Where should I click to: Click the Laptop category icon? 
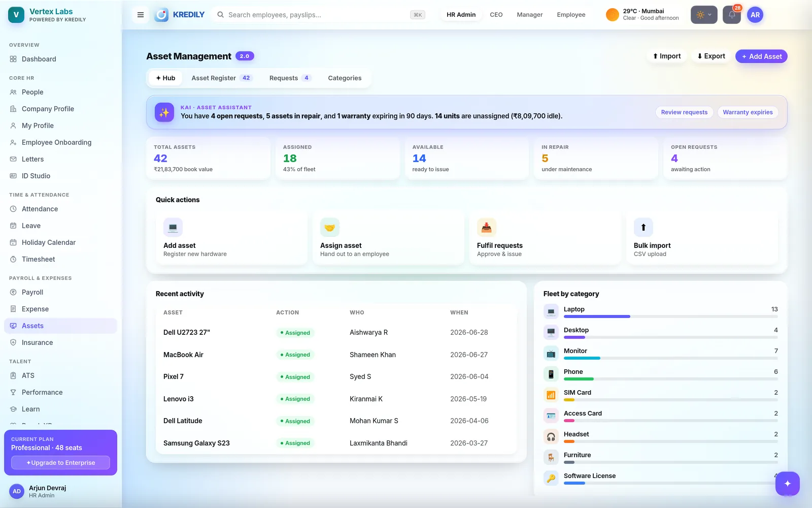click(x=551, y=311)
